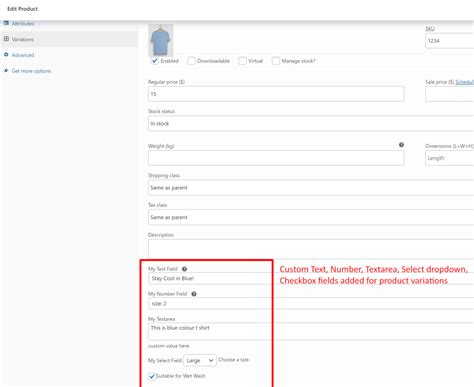
Task: Click the Variations grid icon
Action: [6, 39]
